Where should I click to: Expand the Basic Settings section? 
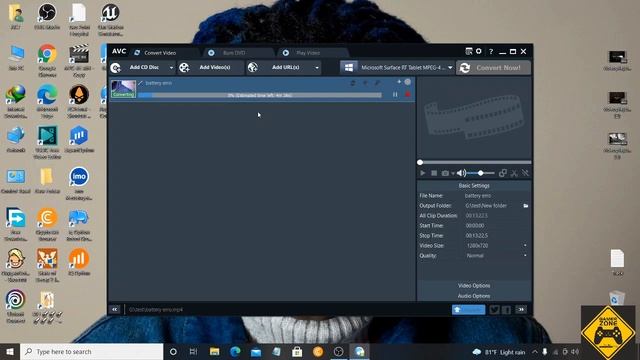pyautogui.click(x=474, y=185)
